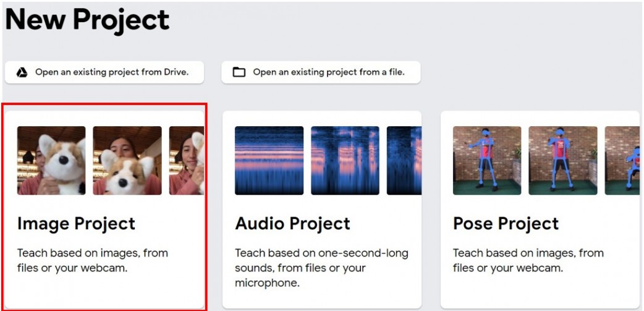Click the cropped third spectrogram thumbnail

pyautogui.click(x=404, y=161)
